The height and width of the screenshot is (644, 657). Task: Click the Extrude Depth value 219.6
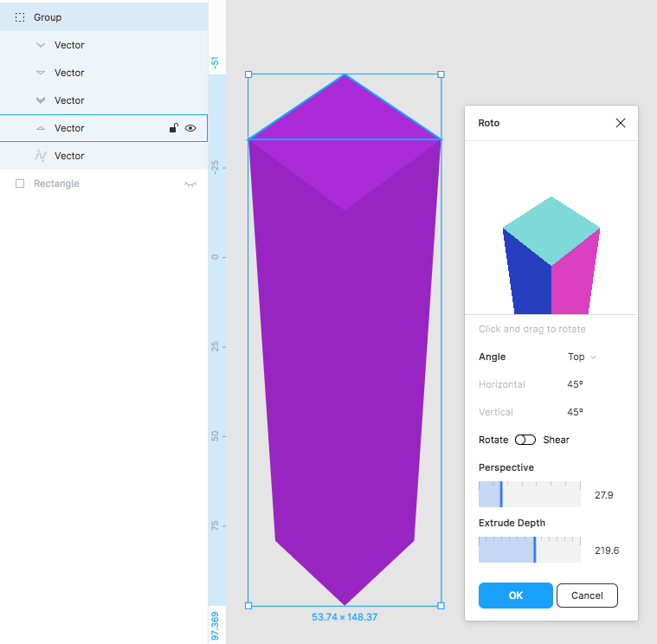click(607, 551)
